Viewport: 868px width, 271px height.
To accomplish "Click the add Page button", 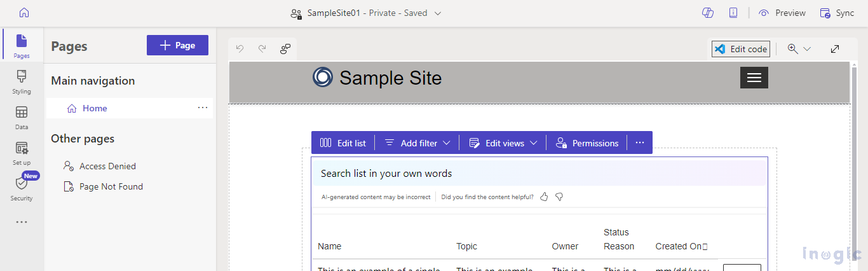I will click(x=177, y=45).
